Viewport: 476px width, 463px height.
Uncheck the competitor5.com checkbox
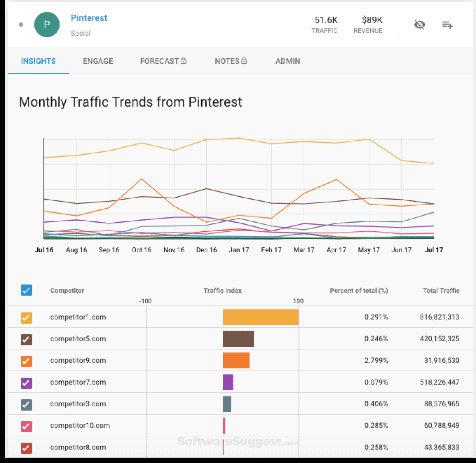(x=27, y=339)
